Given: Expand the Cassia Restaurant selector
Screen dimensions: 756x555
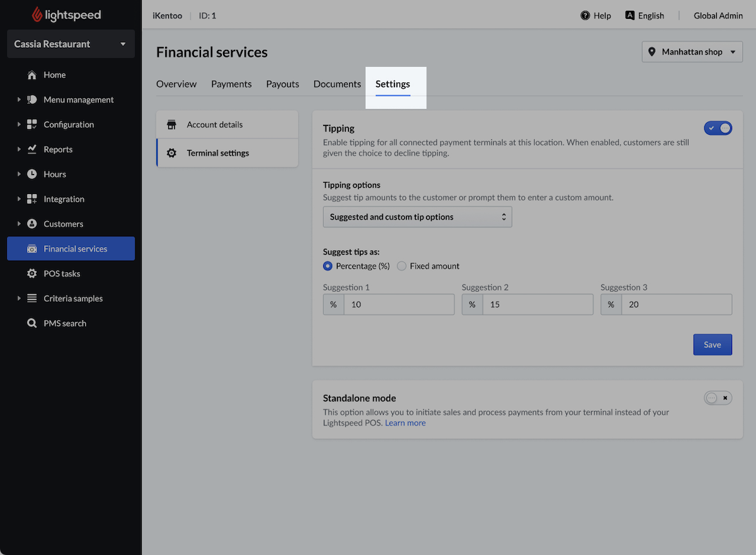Looking at the screenshot, I should tap(70, 44).
